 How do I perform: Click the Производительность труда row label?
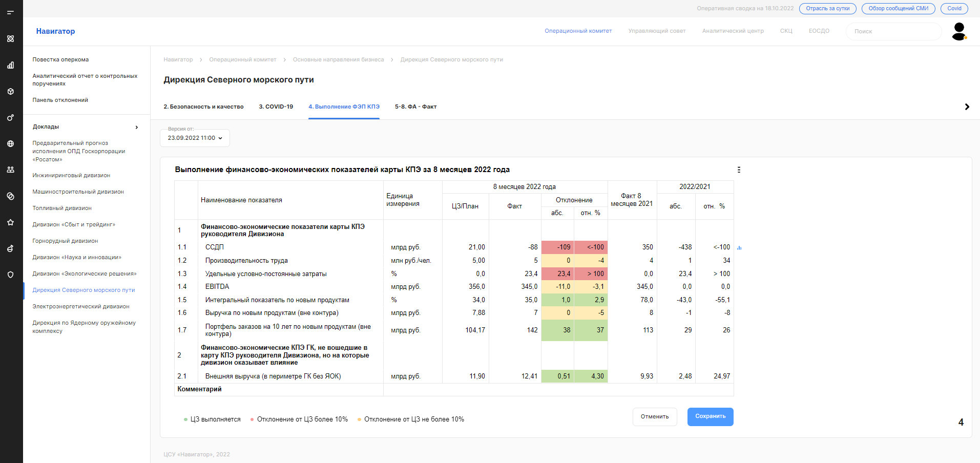[246, 260]
